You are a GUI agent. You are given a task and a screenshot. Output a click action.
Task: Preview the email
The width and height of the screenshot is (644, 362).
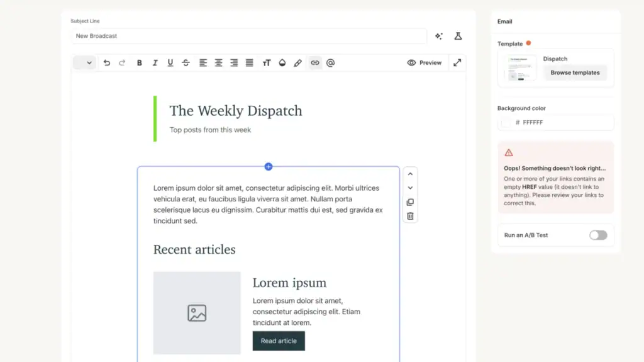tap(425, 63)
